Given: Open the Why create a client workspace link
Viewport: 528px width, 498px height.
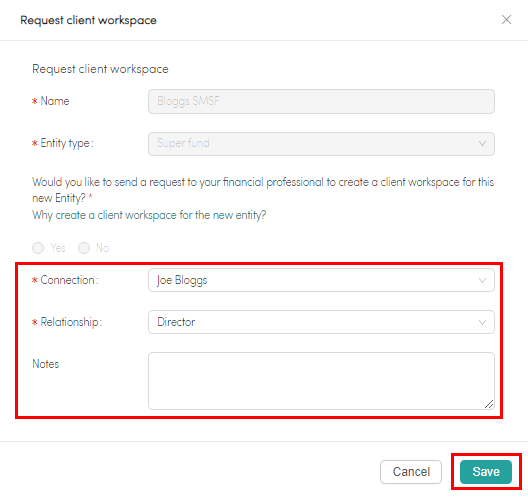Looking at the screenshot, I should click(149, 215).
